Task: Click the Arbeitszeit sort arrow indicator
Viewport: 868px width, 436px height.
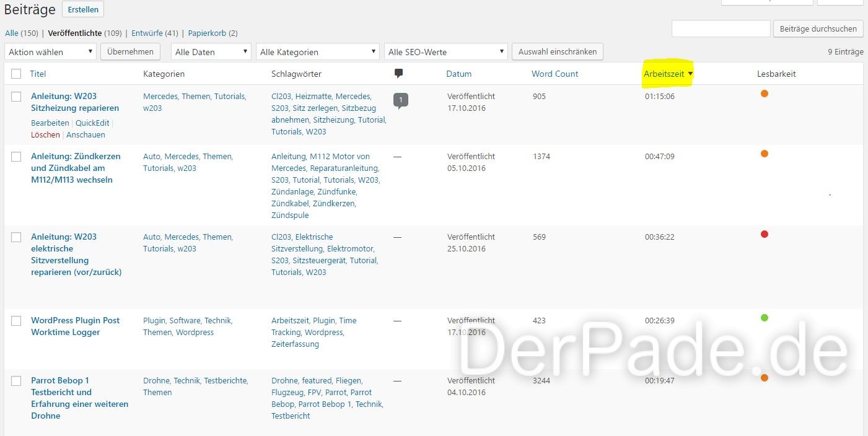Action: 690,74
